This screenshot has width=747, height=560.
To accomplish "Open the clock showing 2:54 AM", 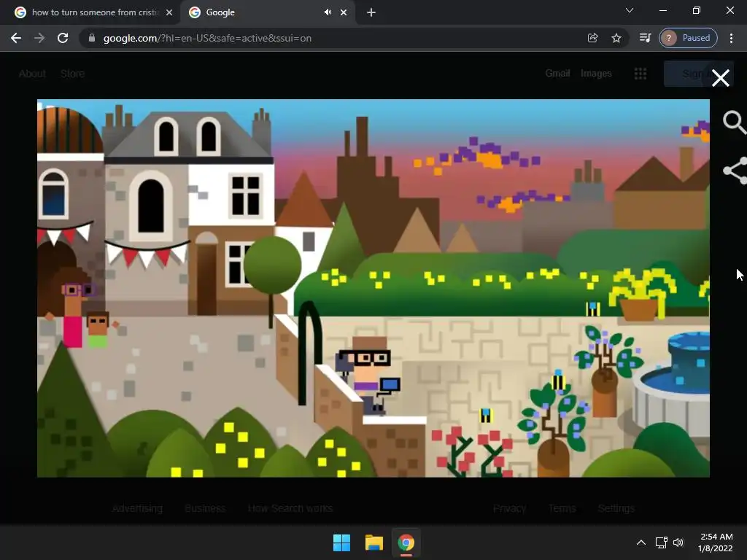I will tap(716, 542).
